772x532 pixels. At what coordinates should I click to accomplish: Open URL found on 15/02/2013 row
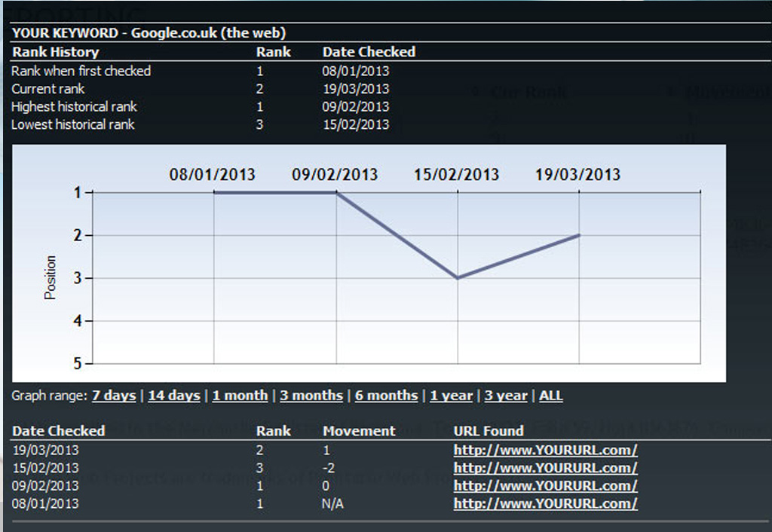click(x=545, y=467)
